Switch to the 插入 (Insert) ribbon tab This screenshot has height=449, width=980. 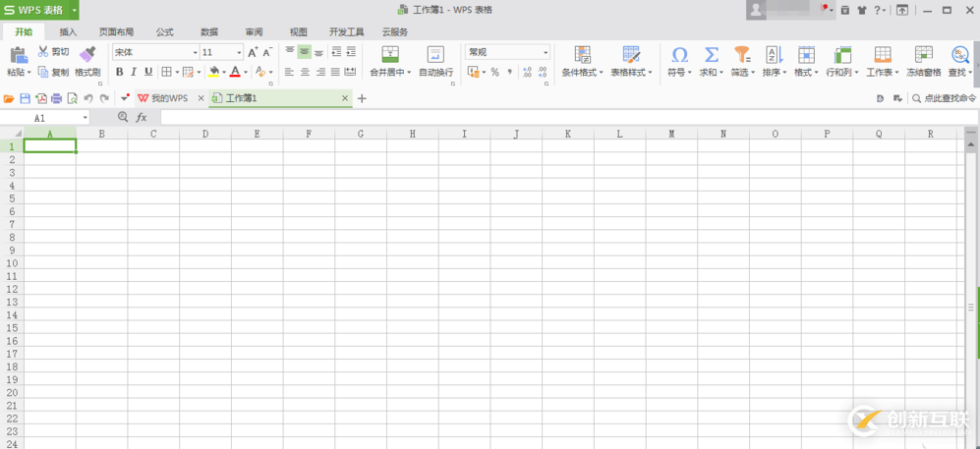(68, 32)
